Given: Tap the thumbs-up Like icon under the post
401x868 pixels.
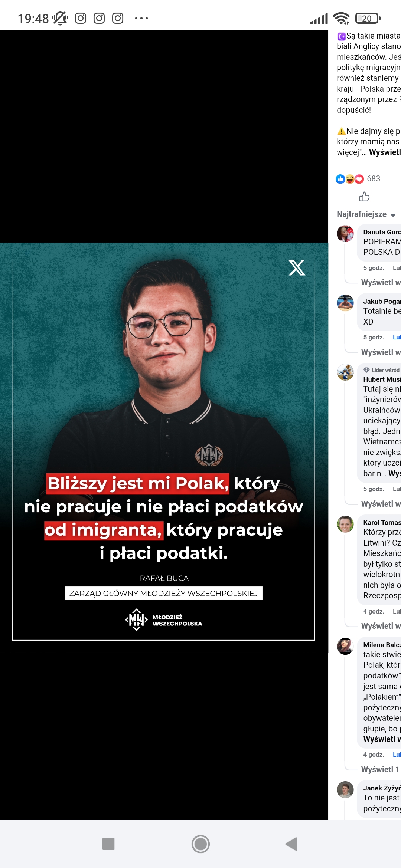Looking at the screenshot, I should pos(364,197).
